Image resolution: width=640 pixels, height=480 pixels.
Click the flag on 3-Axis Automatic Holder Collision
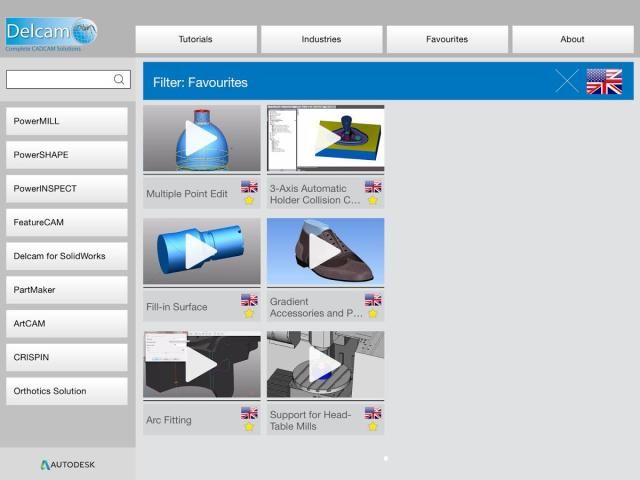[373, 186]
